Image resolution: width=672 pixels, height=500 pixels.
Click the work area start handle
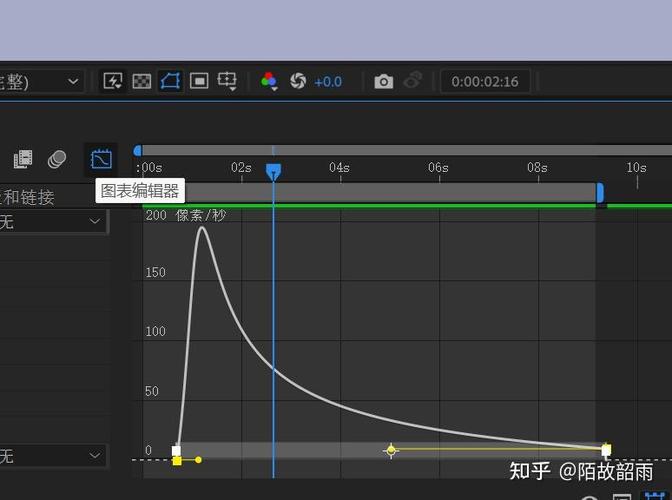pos(137,150)
